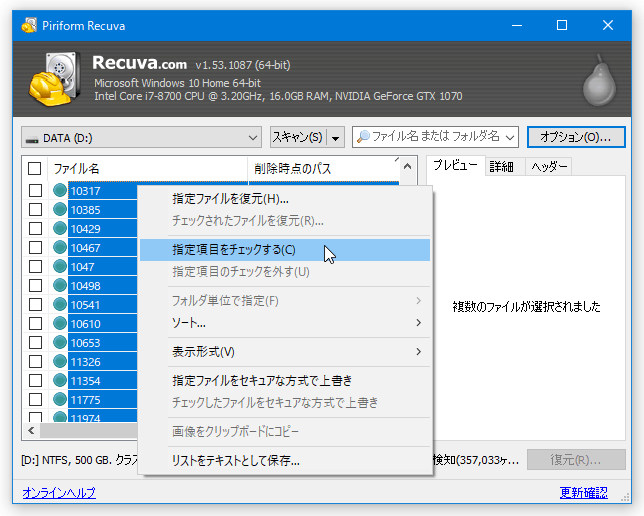Choose リストをテキストとして保存...
644x516 pixels.
[285, 461]
